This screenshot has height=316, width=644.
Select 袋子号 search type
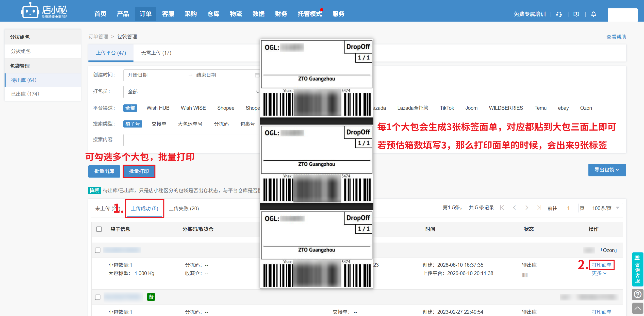(133, 124)
